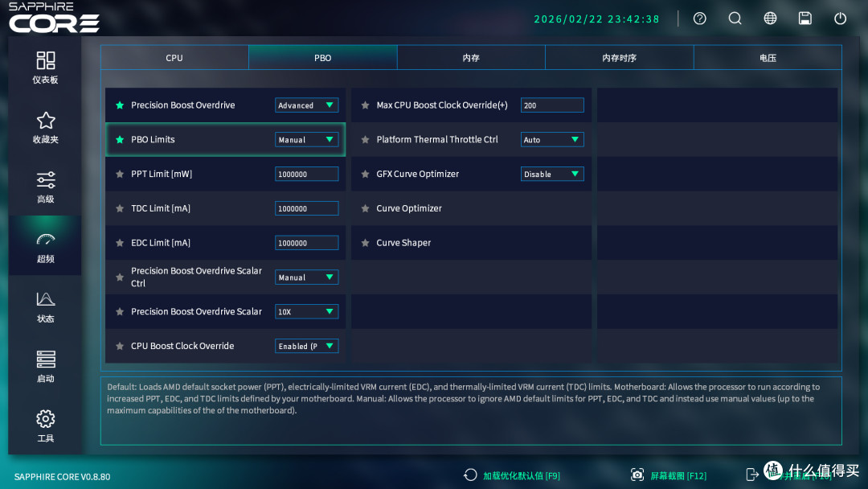Open Precision Boost Overdrive Scalar 10X dropdown

pyautogui.click(x=307, y=312)
